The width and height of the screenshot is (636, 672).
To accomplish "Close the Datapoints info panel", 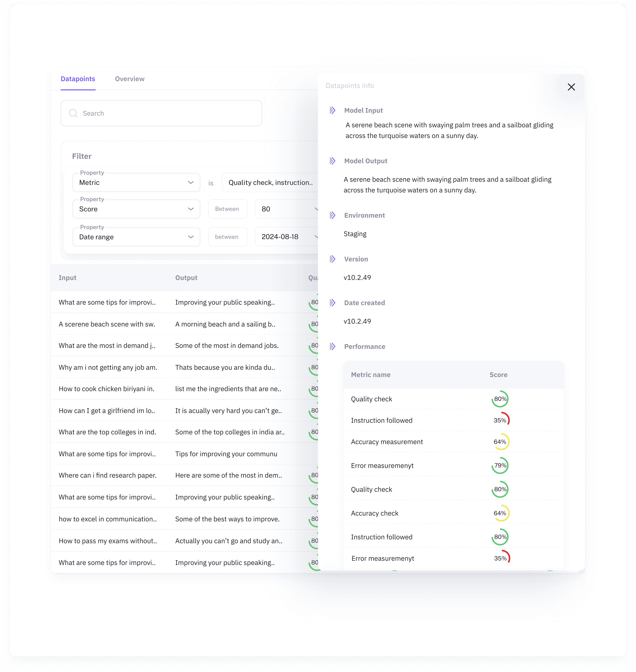I will [571, 87].
